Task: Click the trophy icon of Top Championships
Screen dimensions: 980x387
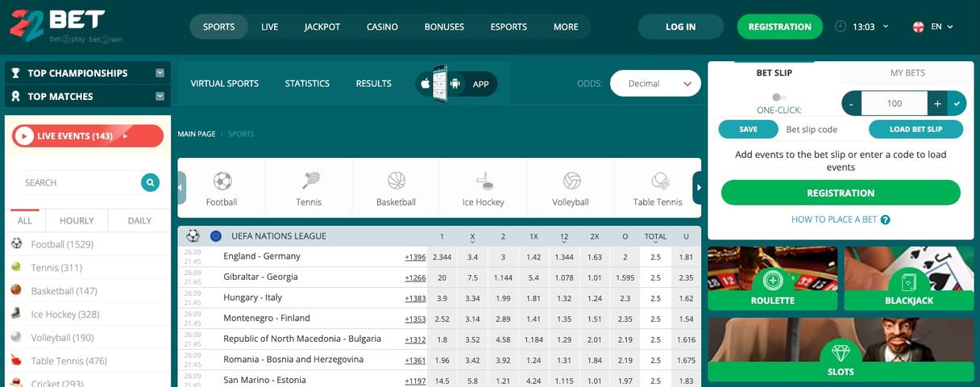Action: (15, 73)
